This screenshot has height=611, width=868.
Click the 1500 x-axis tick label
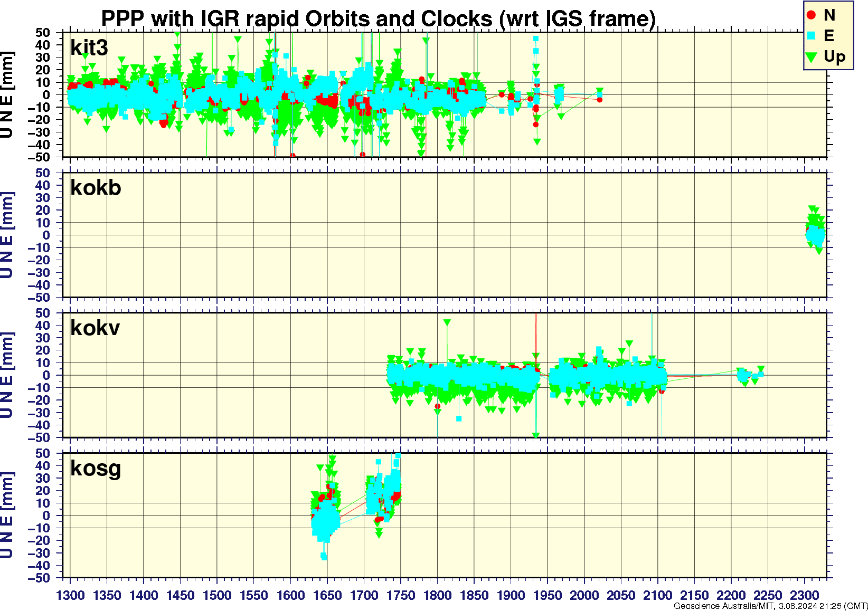click(217, 595)
